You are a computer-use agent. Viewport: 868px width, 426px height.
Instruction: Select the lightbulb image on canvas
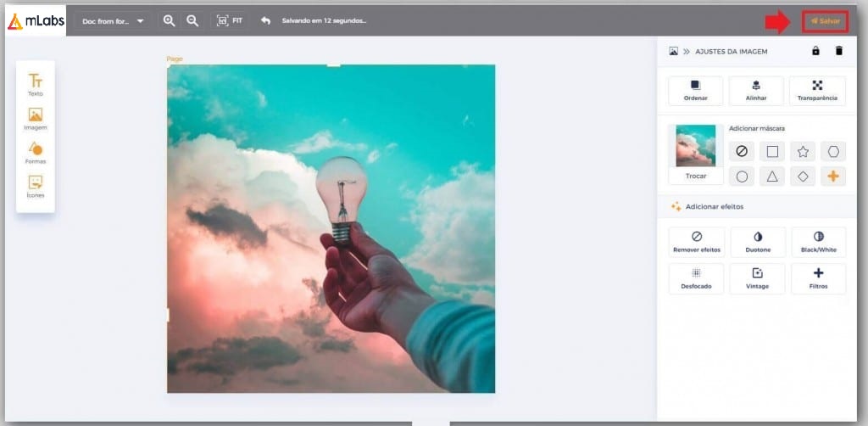click(x=331, y=229)
